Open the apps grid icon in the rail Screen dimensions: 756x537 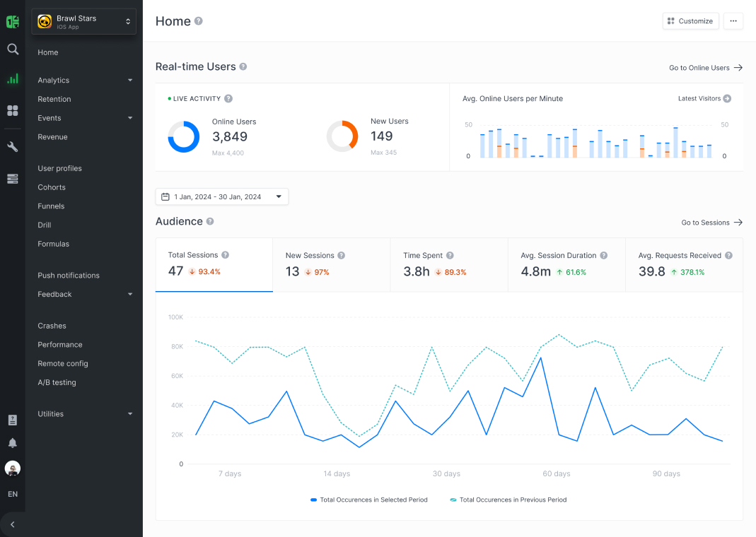coord(12,110)
